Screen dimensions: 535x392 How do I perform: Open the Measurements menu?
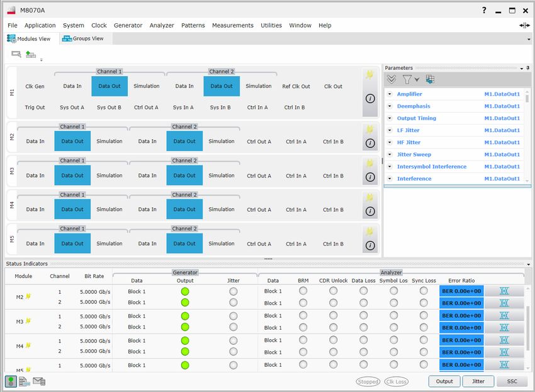[x=233, y=25]
